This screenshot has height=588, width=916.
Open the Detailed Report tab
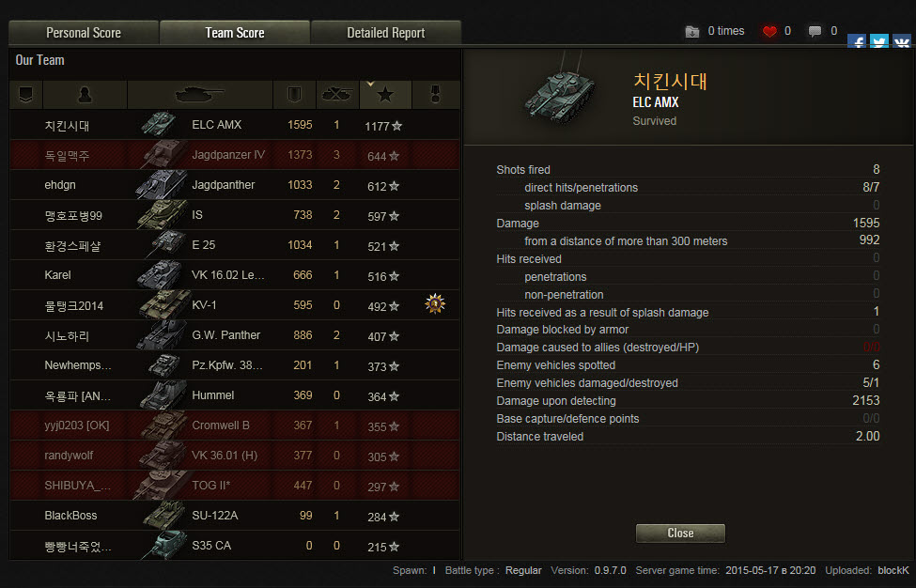[386, 33]
